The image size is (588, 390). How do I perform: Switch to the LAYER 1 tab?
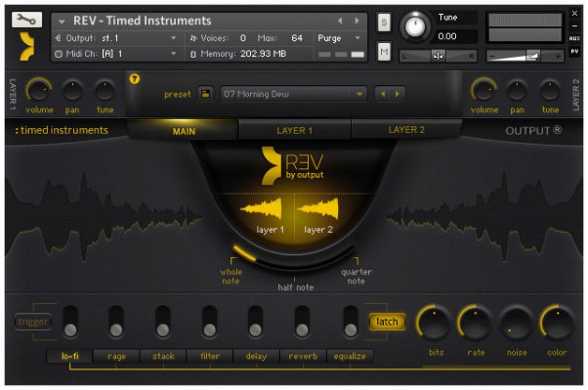pyautogui.click(x=294, y=130)
